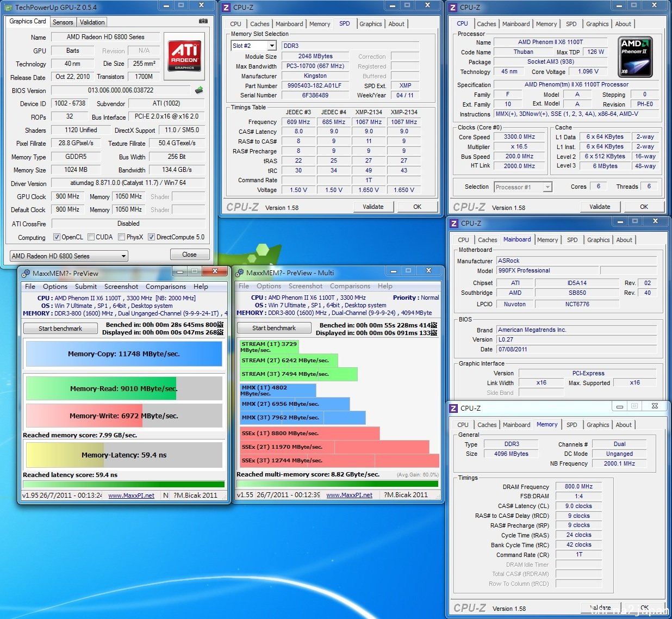Click the SSEx (3T) 12744 MByte/sec bar
Screen dimensions: 672x619
point(340,460)
